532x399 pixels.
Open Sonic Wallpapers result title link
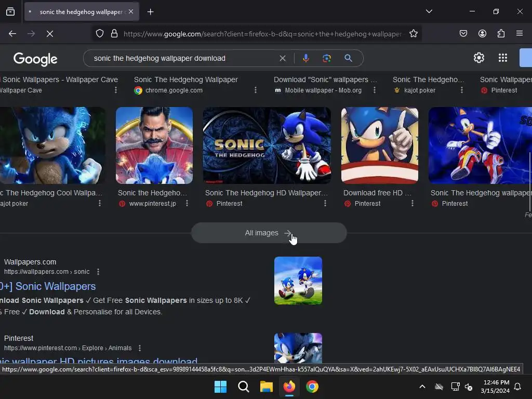coord(48,286)
